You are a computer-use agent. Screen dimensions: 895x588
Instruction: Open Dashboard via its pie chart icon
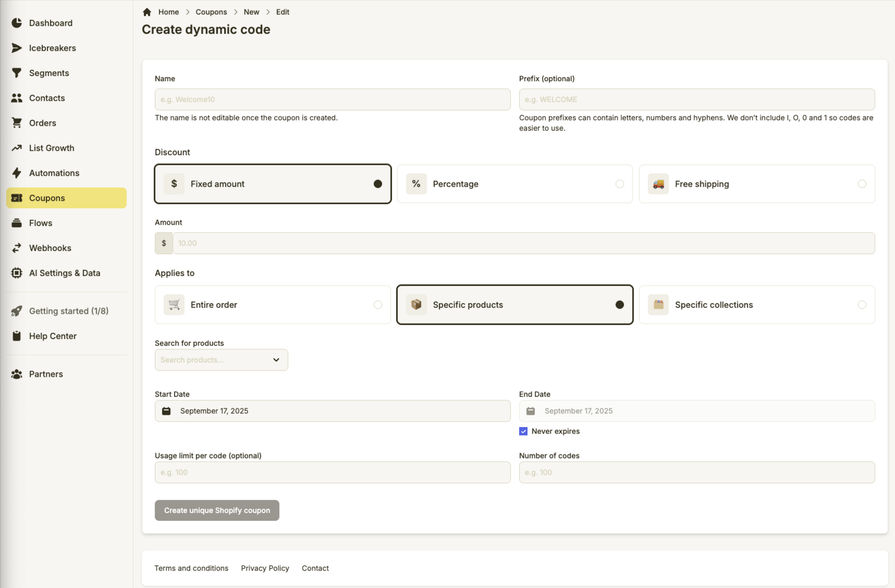(17, 23)
